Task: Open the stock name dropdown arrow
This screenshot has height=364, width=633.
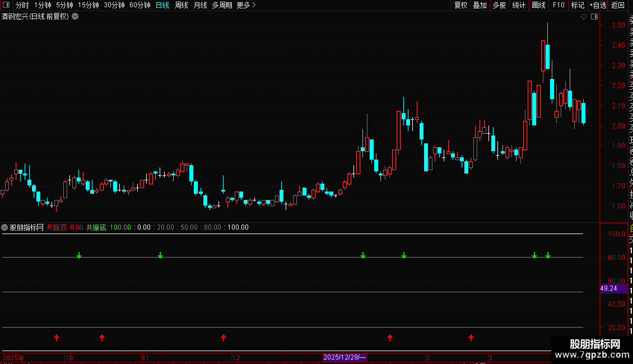Action: coord(75,17)
